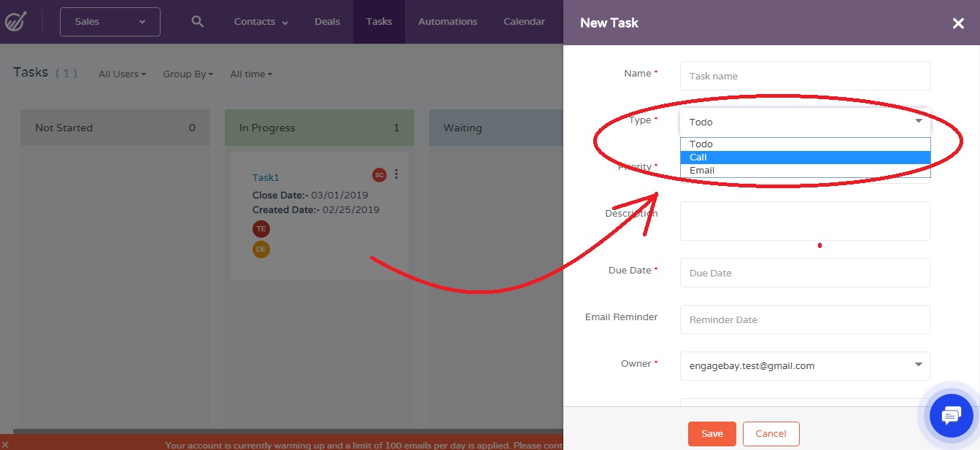Click the EngageBay logo icon
This screenshot has width=980, height=450.
(x=15, y=22)
